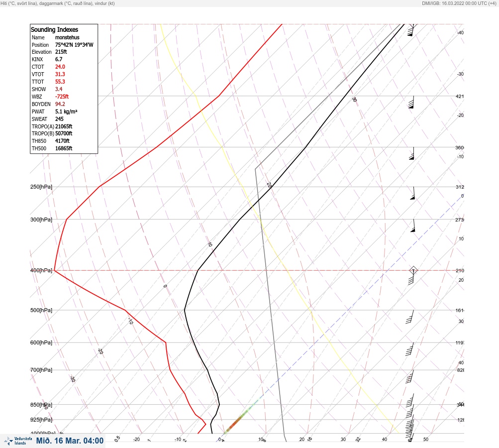Viewport: 499px width, 448px height.
Task: Click the 700[hPa] pressure label
Action: (x=41, y=370)
